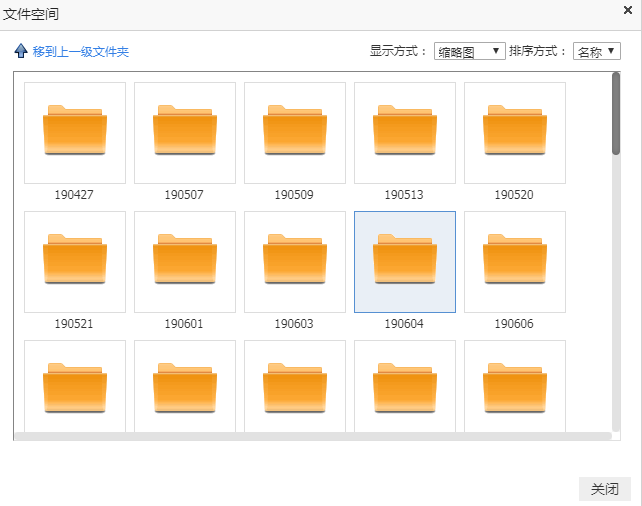The width and height of the screenshot is (642, 506).
Task: Select the 190520 folder icon
Action: pyautogui.click(x=515, y=132)
